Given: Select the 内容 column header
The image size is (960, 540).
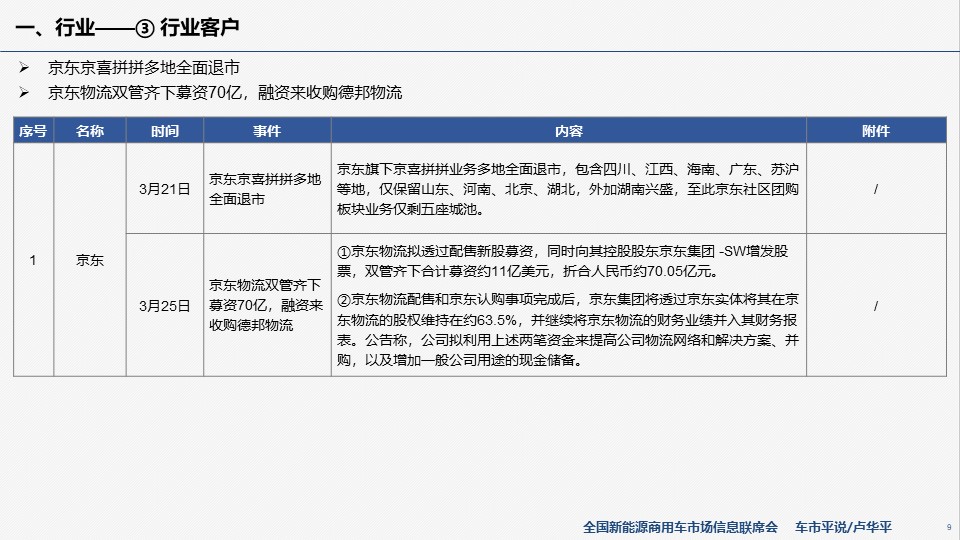Looking at the screenshot, I should (569, 131).
